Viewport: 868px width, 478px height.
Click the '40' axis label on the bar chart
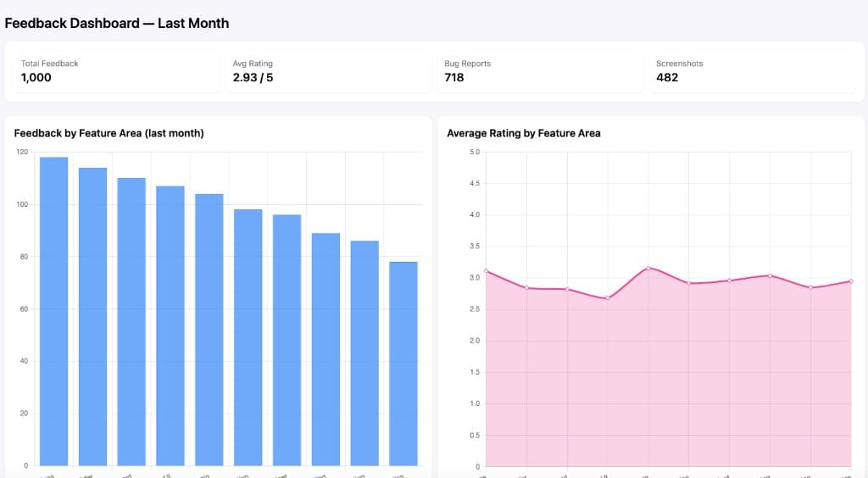24,361
